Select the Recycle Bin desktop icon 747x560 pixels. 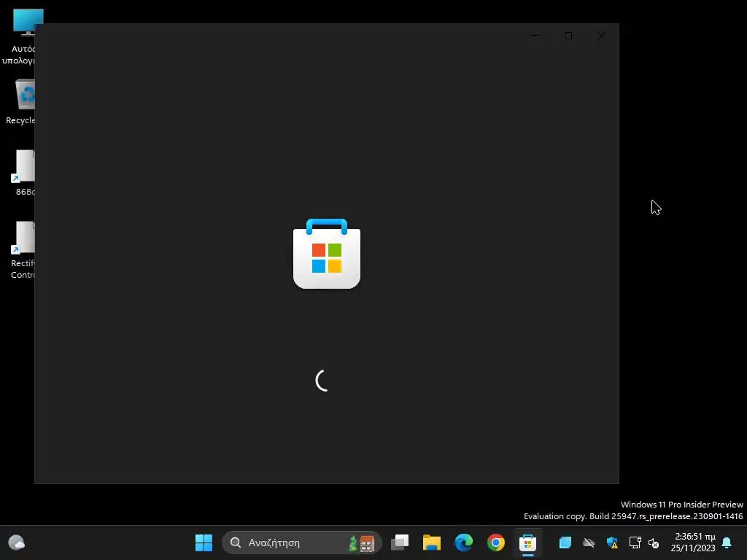(21, 102)
